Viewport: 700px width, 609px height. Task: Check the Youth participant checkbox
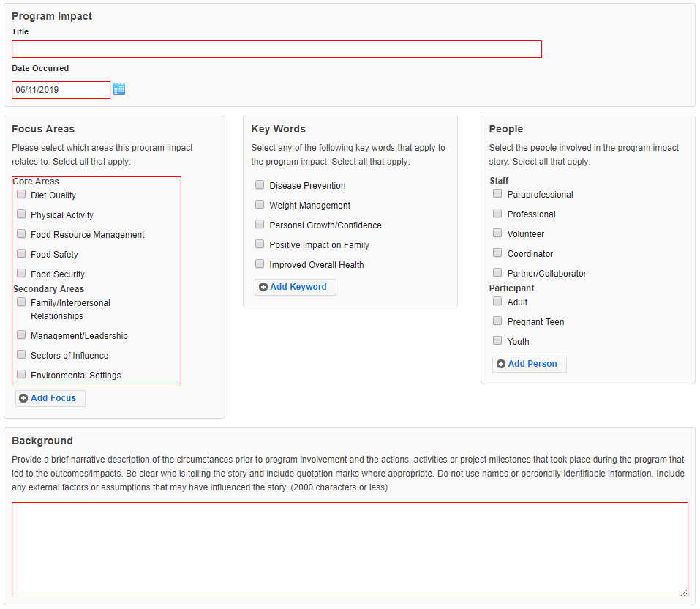[497, 341]
